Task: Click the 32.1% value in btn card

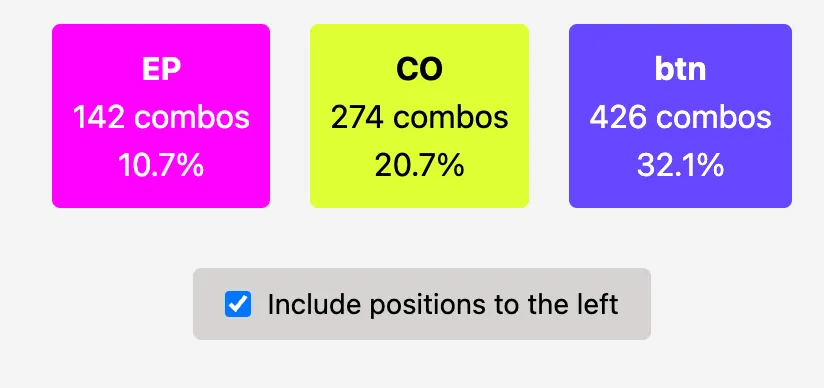Action: (680, 166)
